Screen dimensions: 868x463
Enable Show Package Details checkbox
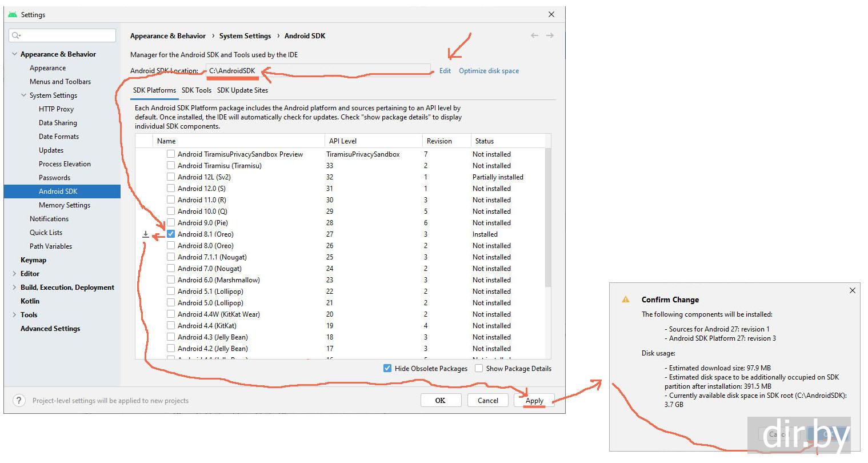(x=479, y=369)
